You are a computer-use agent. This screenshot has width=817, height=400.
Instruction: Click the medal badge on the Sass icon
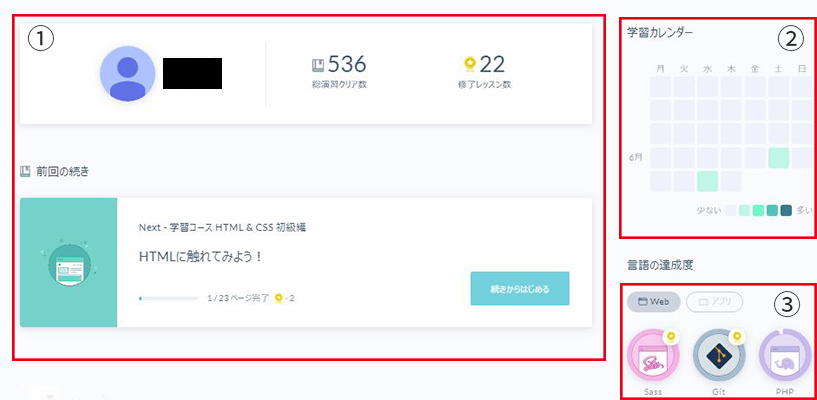point(671,337)
